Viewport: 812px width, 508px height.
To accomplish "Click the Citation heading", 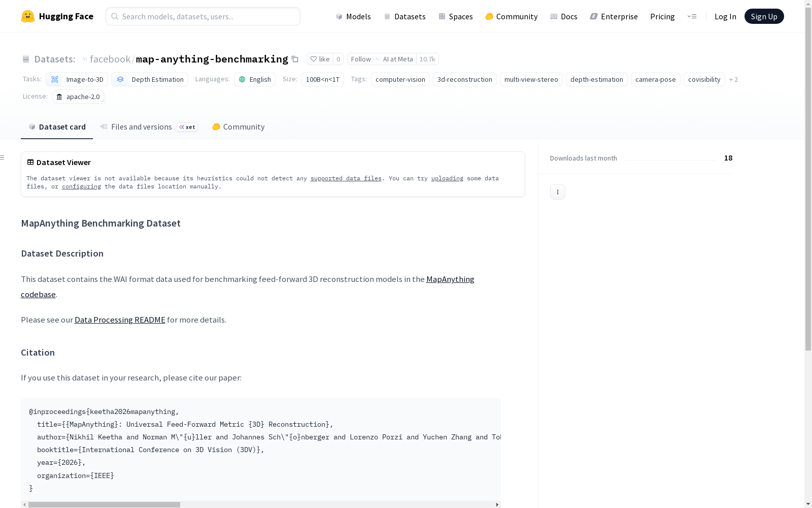I will click(x=38, y=353).
